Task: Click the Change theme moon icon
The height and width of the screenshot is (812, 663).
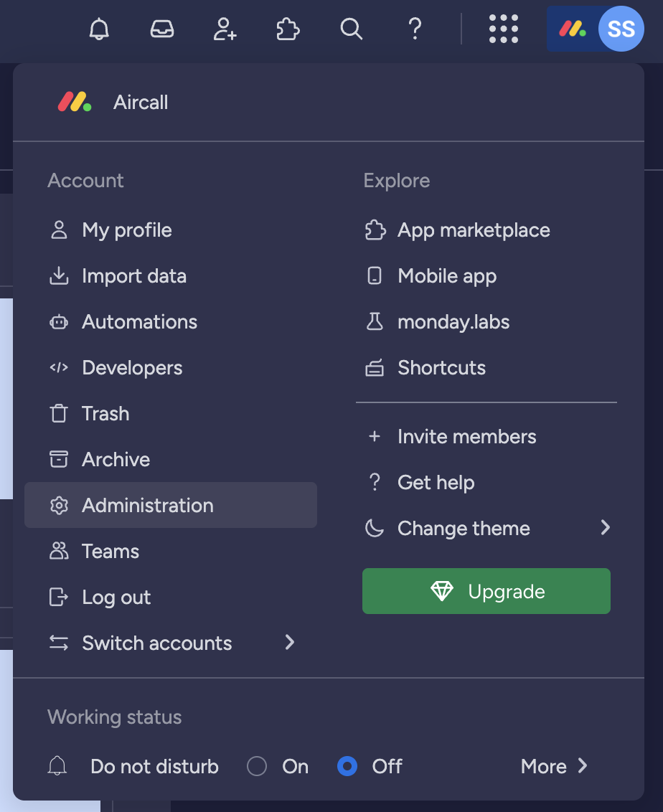Action: click(375, 528)
